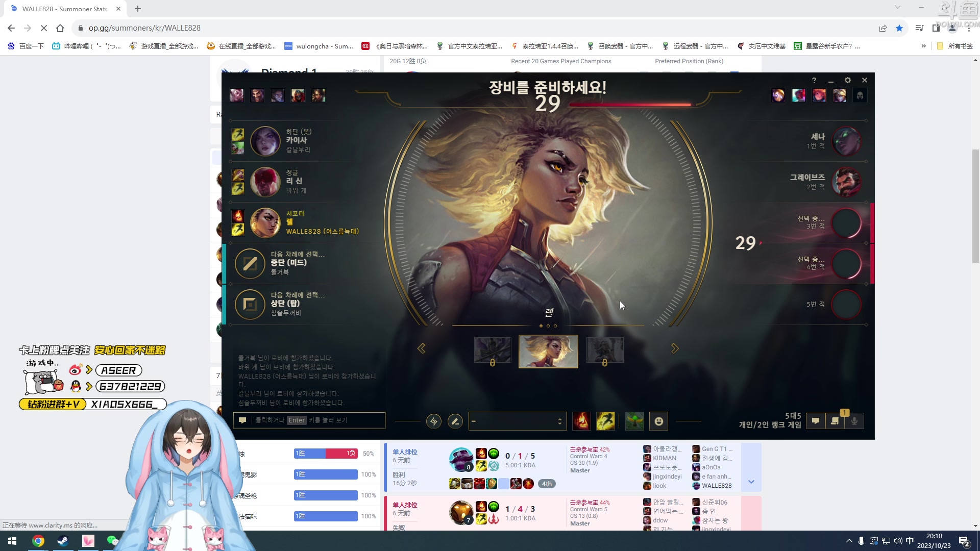The image size is (980, 551).
Task: Open the ward skin selector
Action: click(x=634, y=421)
